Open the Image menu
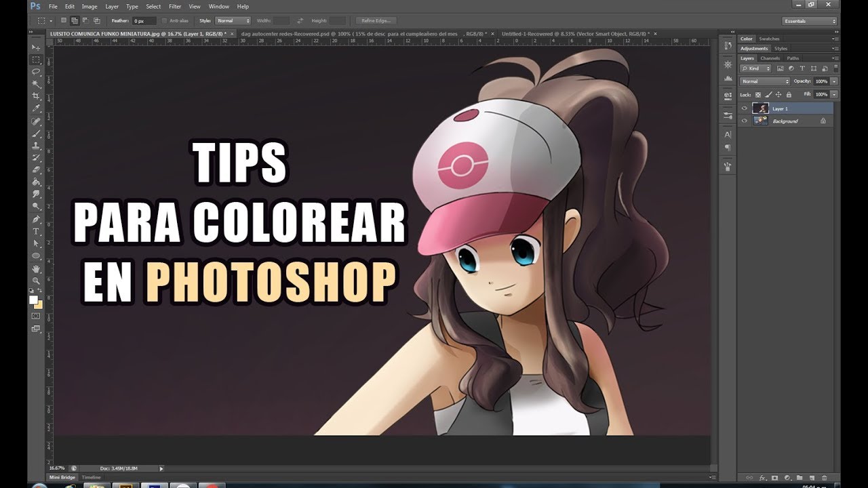 [90, 6]
